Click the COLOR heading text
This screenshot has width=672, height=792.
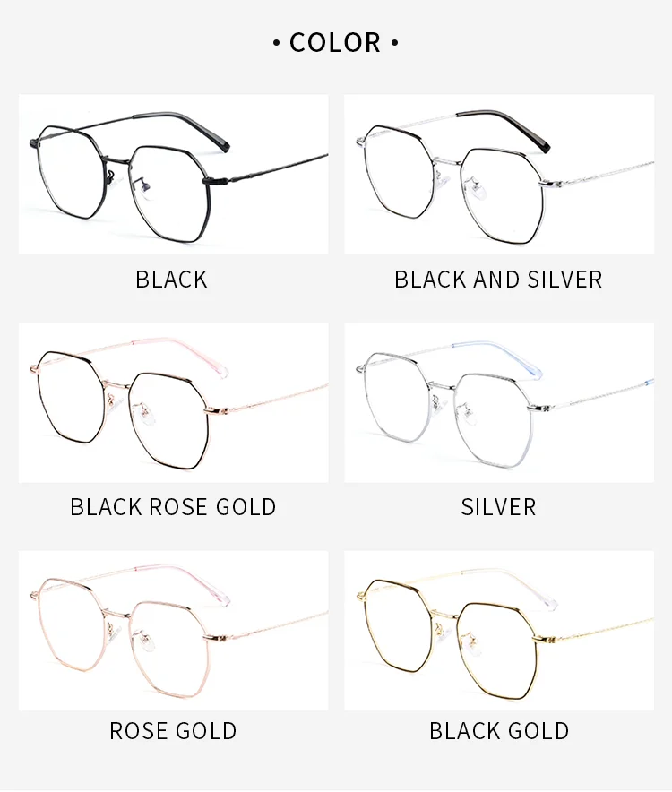coord(335,42)
